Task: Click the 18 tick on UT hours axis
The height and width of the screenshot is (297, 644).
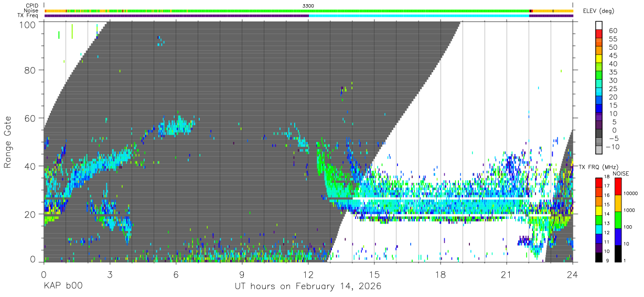Action: [x=441, y=274]
